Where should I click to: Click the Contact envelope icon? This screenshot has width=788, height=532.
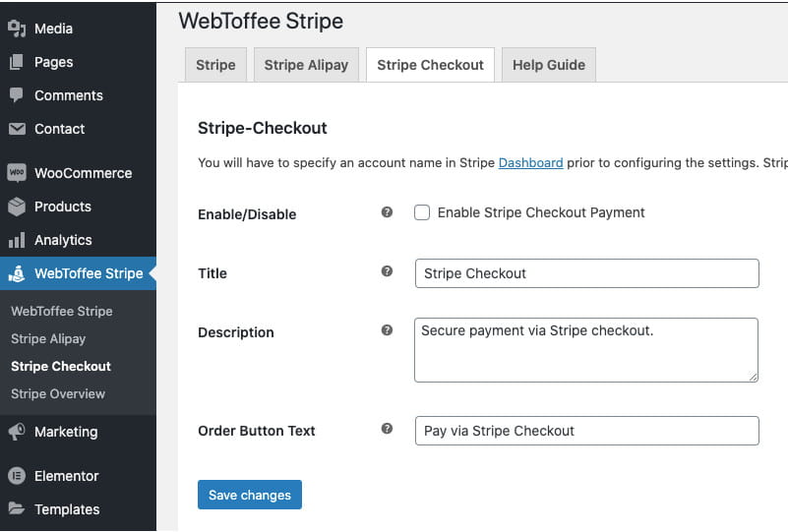17,129
